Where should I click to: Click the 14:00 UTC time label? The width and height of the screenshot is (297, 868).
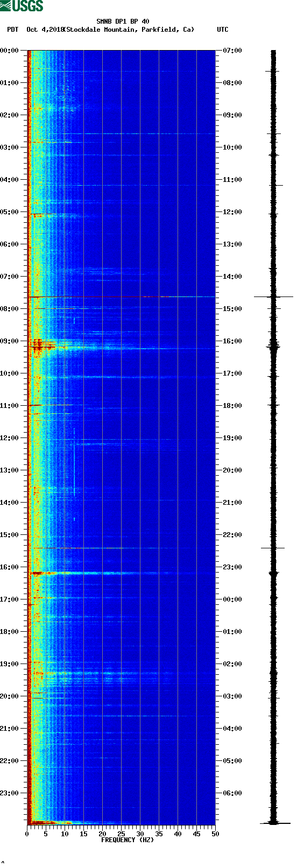232,277
